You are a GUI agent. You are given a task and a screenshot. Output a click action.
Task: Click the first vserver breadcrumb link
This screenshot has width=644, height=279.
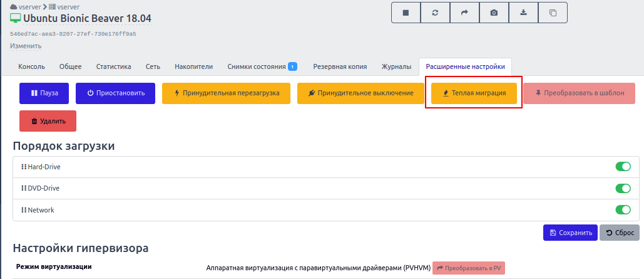point(29,7)
